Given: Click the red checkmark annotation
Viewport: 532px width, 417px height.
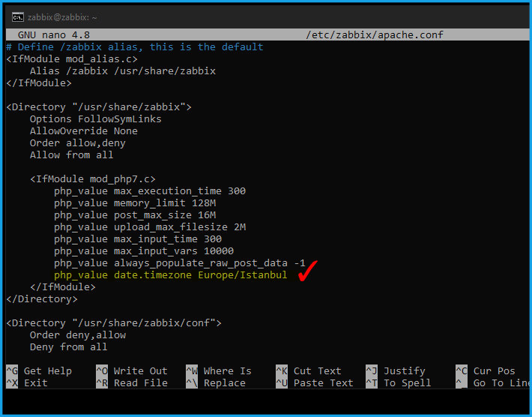Looking at the screenshot, I should (x=308, y=271).
